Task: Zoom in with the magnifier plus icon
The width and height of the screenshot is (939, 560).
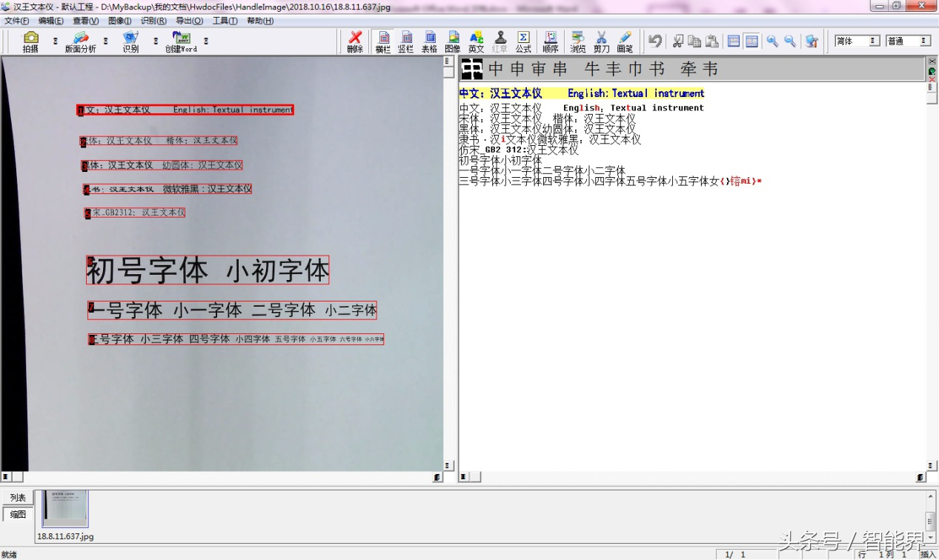Action: click(772, 41)
